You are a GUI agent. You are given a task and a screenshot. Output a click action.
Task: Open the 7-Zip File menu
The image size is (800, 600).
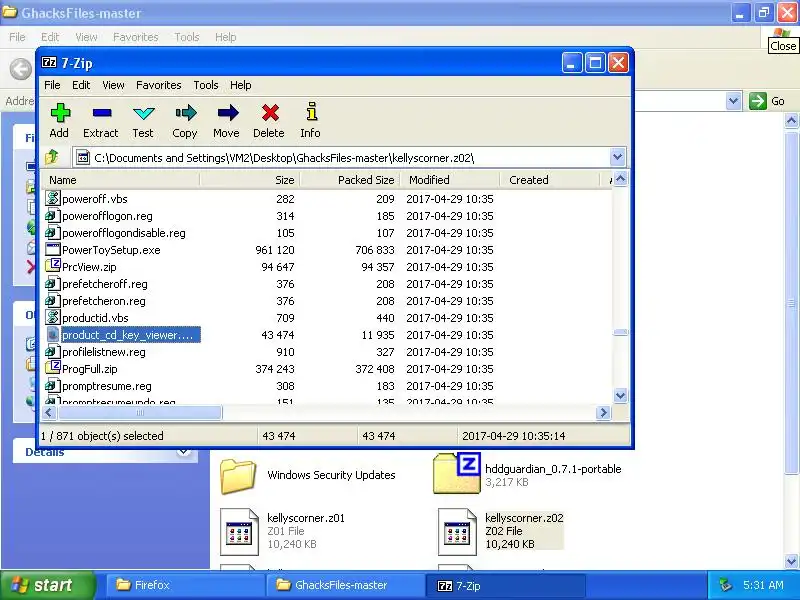point(52,85)
